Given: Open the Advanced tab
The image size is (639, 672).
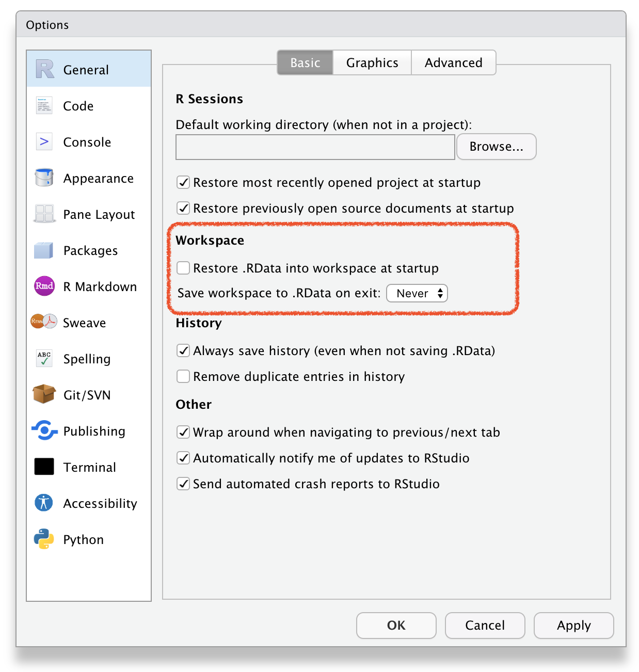Looking at the screenshot, I should click(x=454, y=62).
